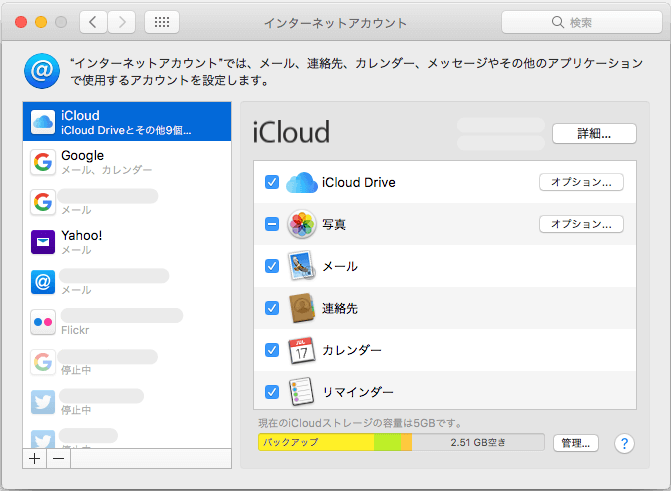
Task: Open オプション... for iCloud Drive
Action: (x=581, y=182)
